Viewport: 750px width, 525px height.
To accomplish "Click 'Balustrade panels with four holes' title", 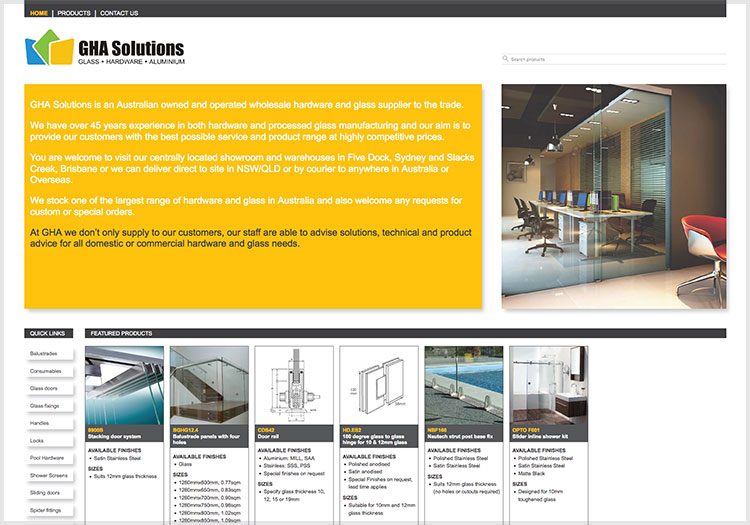I will tap(206, 439).
